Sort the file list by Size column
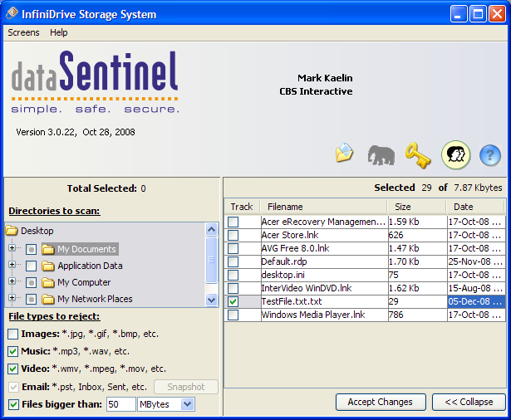 [417, 207]
